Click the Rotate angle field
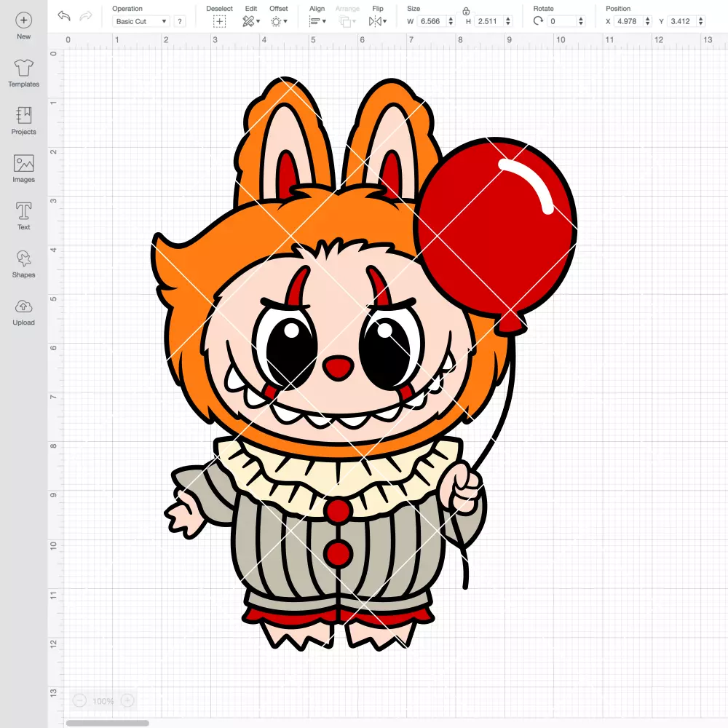Viewport: 728px width, 728px height. 562,21
